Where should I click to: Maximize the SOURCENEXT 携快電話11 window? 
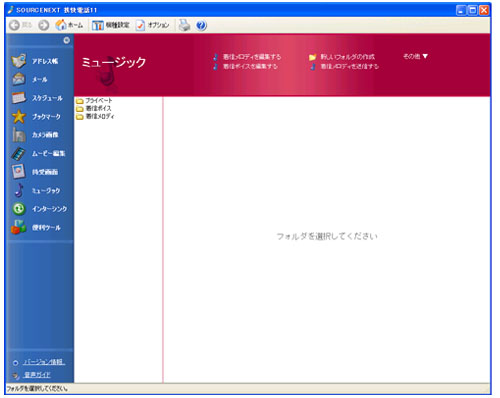[472, 10]
